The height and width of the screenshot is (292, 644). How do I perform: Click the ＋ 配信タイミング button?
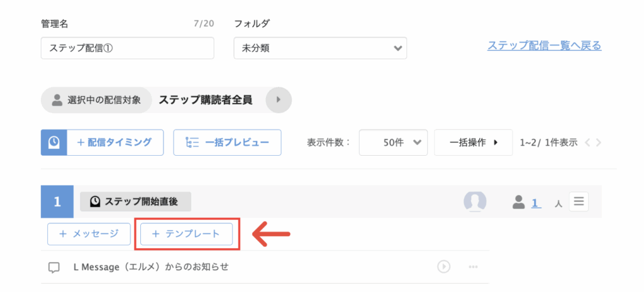click(x=115, y=143)
